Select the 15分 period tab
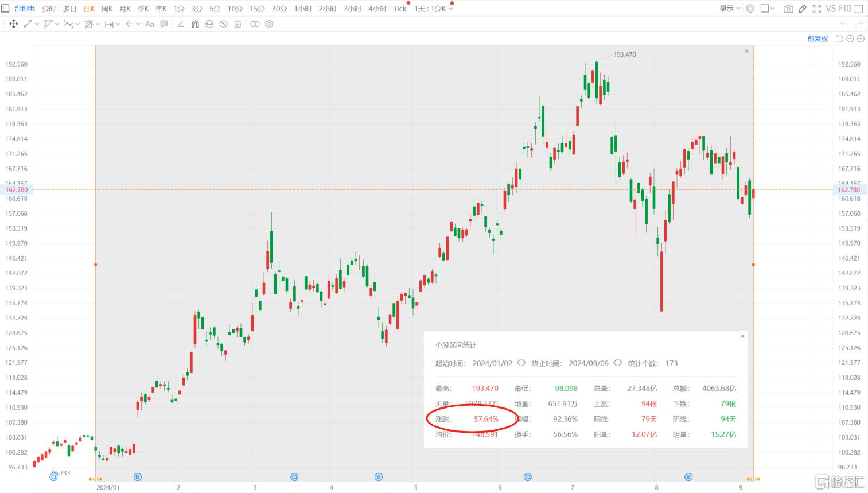This screenshot has width=868, height=493. point(257,9)
